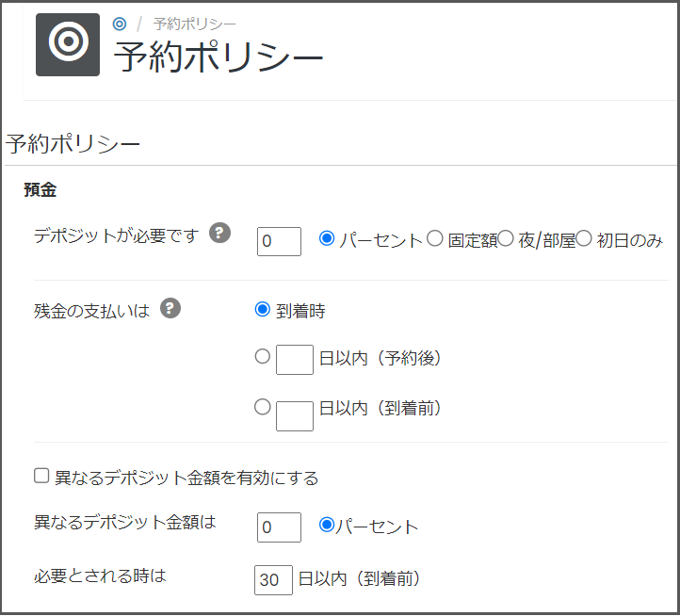Select the 日以内（到着前）balance radio button
This screenshot has width=680, height=616.
point(263,407)
